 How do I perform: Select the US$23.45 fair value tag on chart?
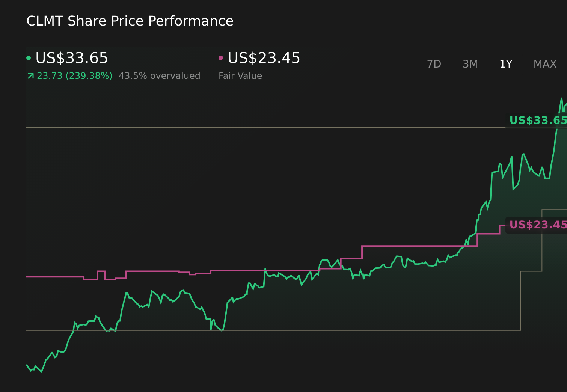pos(538,225)
